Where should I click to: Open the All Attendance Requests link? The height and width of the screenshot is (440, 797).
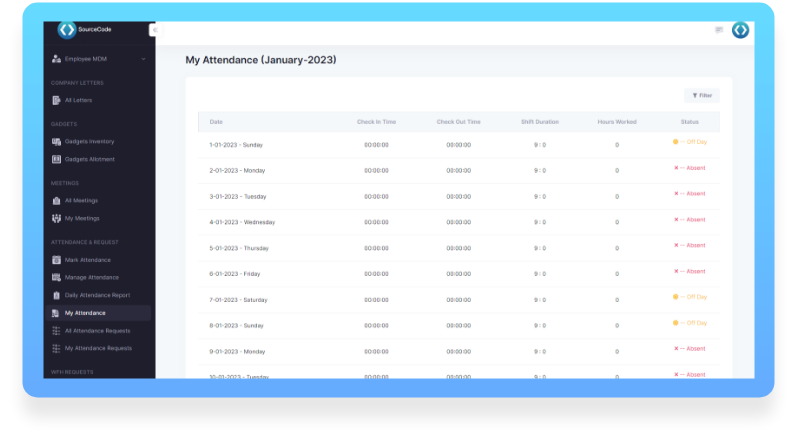point(97,330)
